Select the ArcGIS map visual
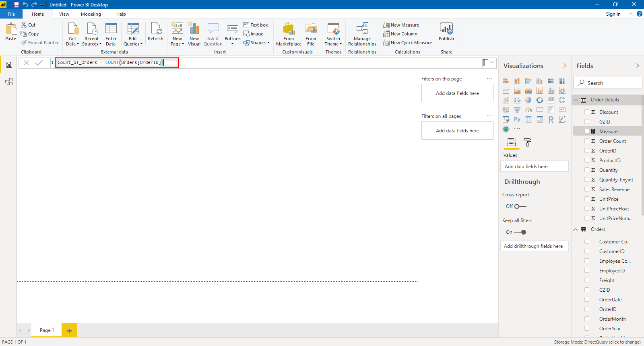 coord(506,129)
